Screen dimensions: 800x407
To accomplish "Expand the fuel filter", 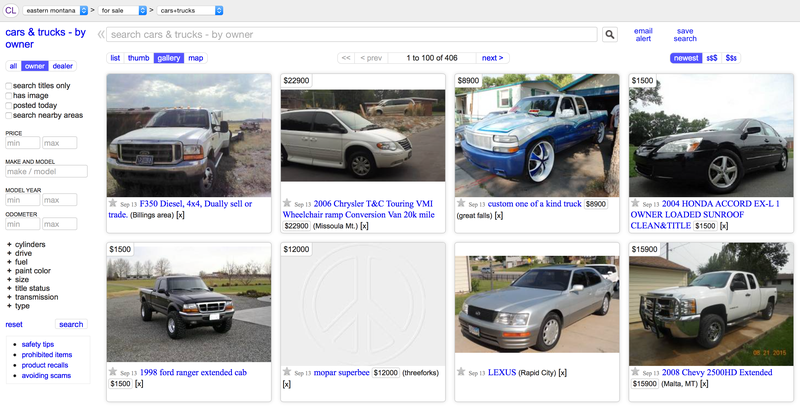I will (17, 262).
